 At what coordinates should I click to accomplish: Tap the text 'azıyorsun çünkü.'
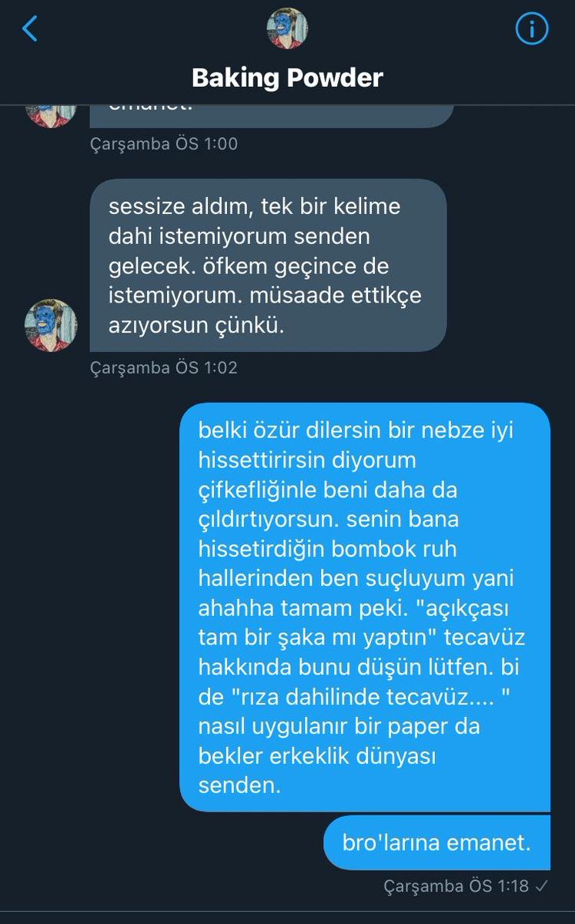pos(196,325)
